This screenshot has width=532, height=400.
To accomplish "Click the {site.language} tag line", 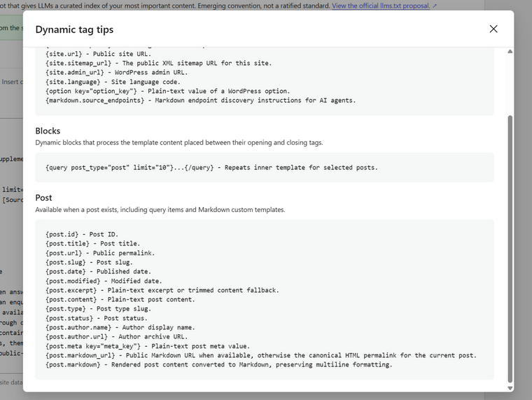I will pyautogui.click(x=113, y=82).
